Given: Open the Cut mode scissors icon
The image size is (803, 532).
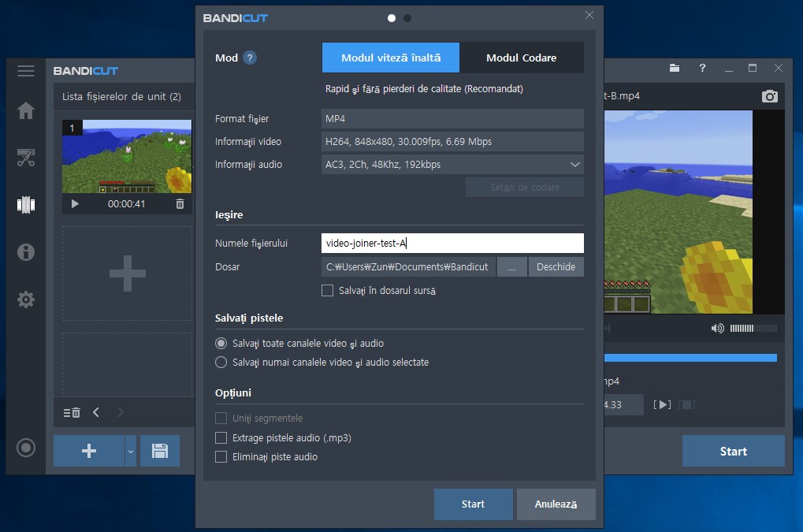Looking at the screenshot, I should coord(25,158).
